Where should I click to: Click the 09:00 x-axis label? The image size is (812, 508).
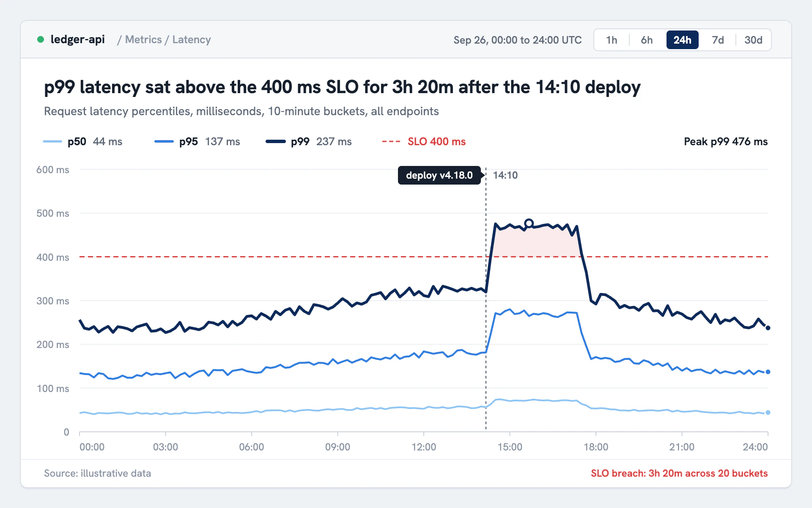tap(337, 447)
